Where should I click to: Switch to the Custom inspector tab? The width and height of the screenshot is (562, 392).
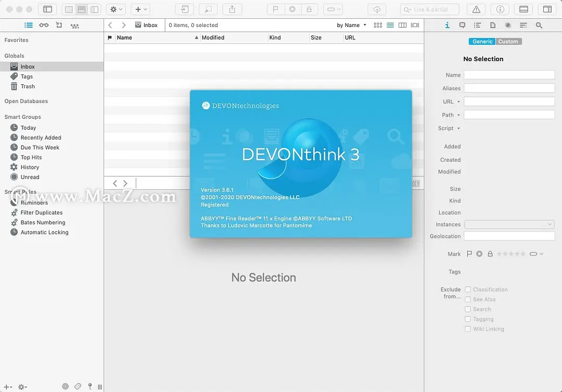(x=508, y=42)
